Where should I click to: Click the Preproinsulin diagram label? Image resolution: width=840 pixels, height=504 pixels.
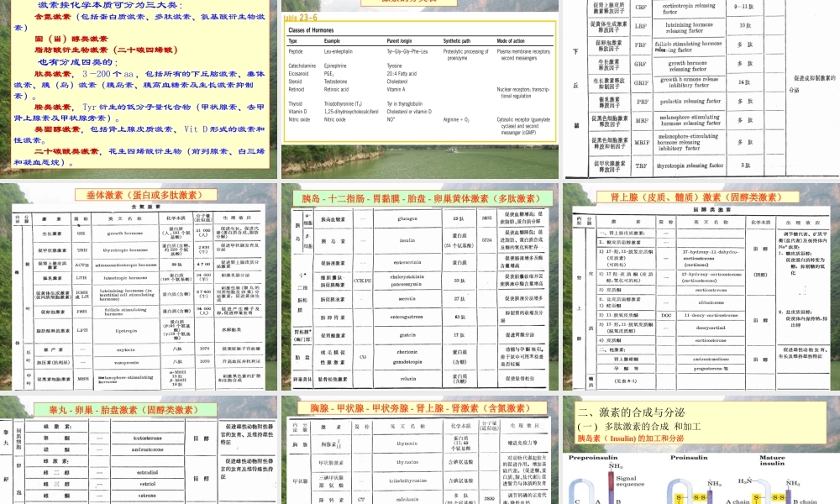tap(593, 458)
